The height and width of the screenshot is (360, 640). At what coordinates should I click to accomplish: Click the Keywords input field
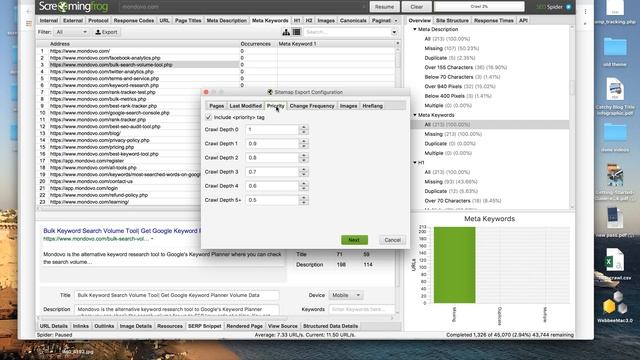361,309
